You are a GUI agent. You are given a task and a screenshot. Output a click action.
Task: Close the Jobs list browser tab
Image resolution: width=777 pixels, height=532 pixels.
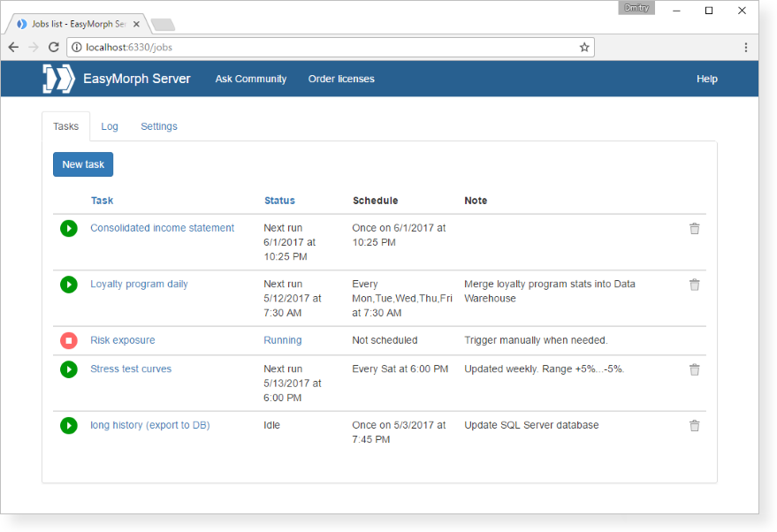(x=136, y=24)
